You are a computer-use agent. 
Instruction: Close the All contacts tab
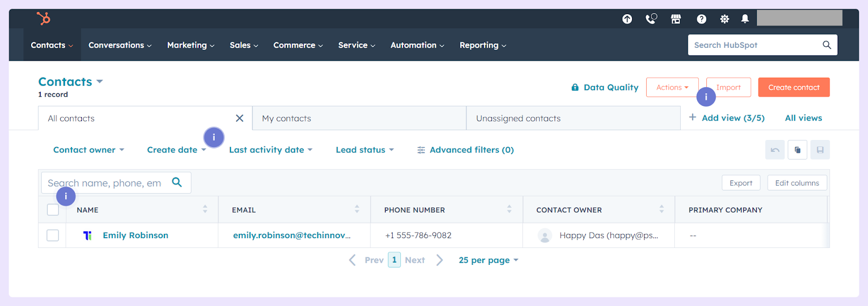[x=239, y=118]
